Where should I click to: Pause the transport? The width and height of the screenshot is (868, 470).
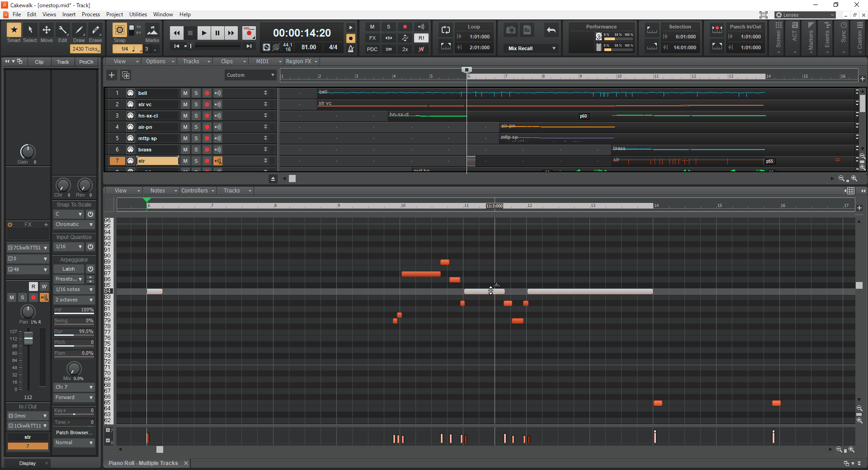217,33
